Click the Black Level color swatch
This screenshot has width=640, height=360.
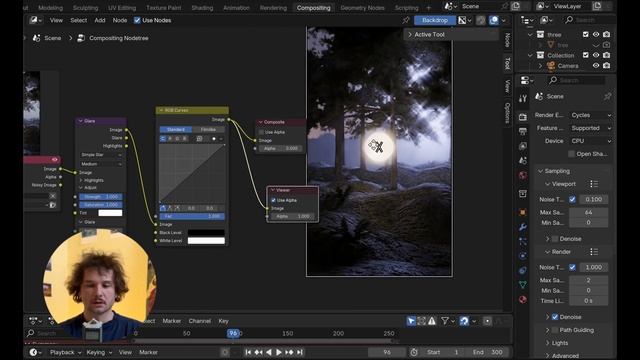[x=206, y=233]
